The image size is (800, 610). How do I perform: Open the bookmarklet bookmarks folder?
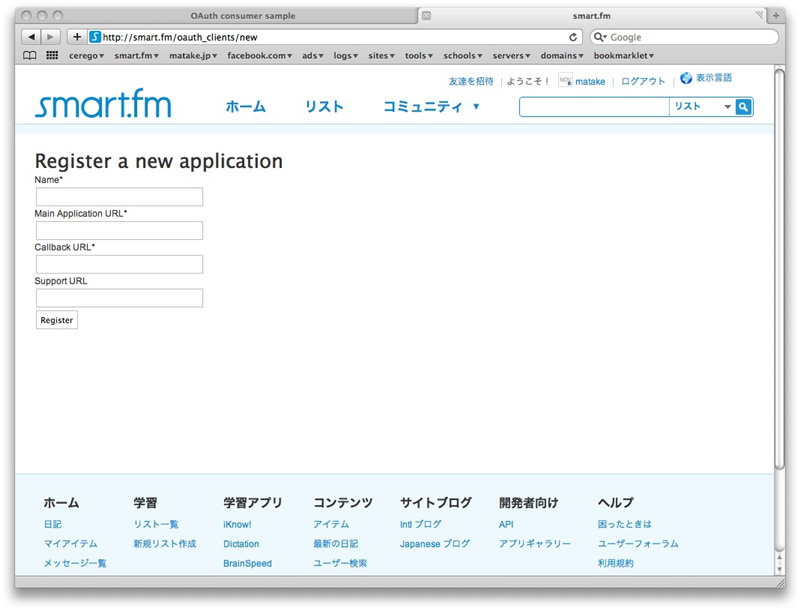pyautogui.click(x=623, y=56)
